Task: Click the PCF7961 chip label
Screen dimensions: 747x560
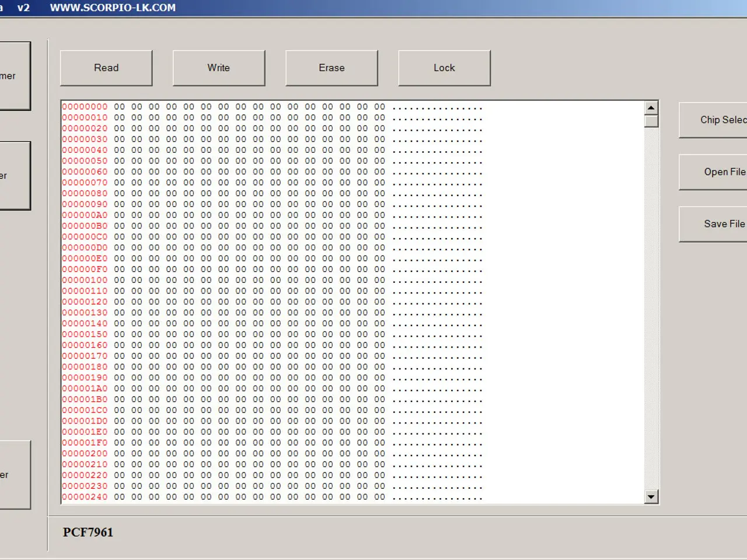Action: pyautogui.click(x=88, y=532)
